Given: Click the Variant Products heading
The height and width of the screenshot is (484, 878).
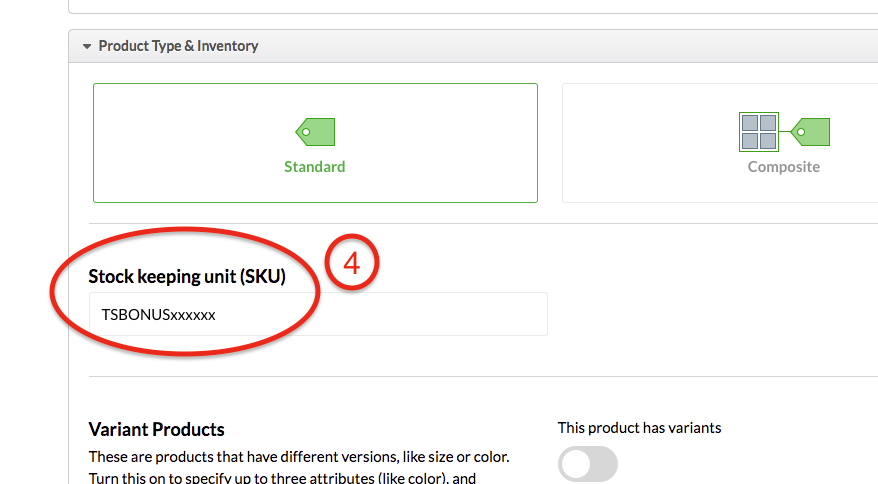Looking at the screenshot, I should (x=156, y=430).
